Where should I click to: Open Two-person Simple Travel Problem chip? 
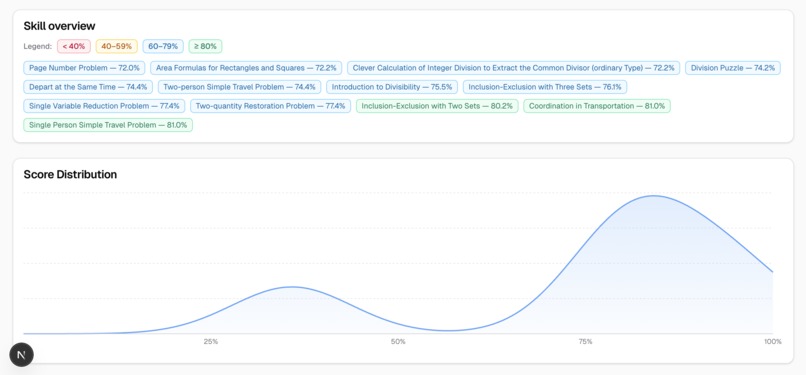[x=240, y=87]
